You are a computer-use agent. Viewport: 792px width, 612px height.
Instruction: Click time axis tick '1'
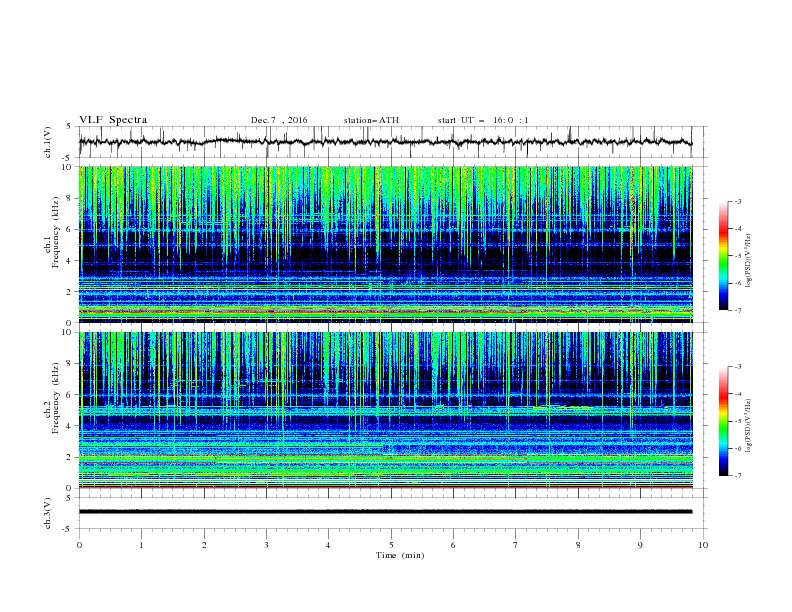[x=141, y=545]
